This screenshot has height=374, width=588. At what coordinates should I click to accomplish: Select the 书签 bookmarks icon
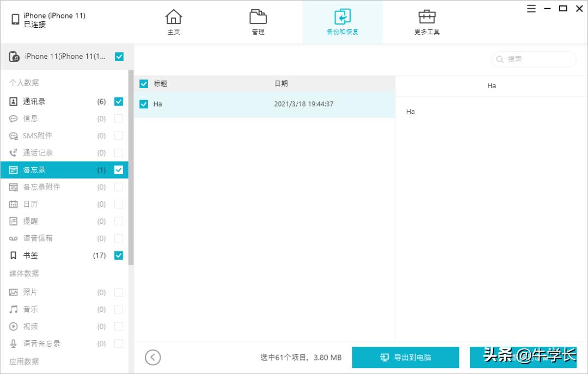[x=13, y=255]
